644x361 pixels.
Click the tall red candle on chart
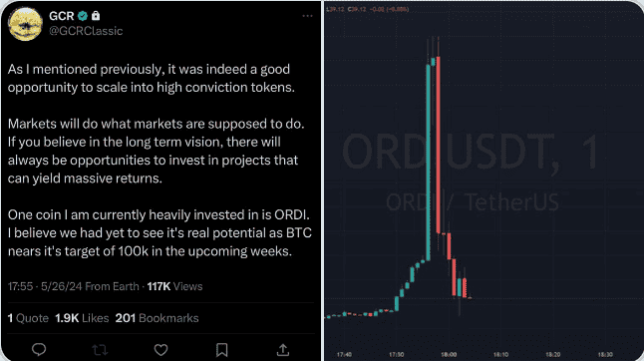pos(439,145)
